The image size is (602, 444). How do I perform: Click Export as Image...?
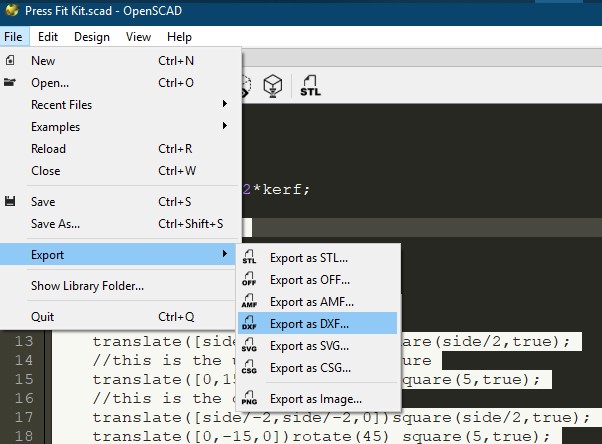pyautogui.click(x=318, y=399)
